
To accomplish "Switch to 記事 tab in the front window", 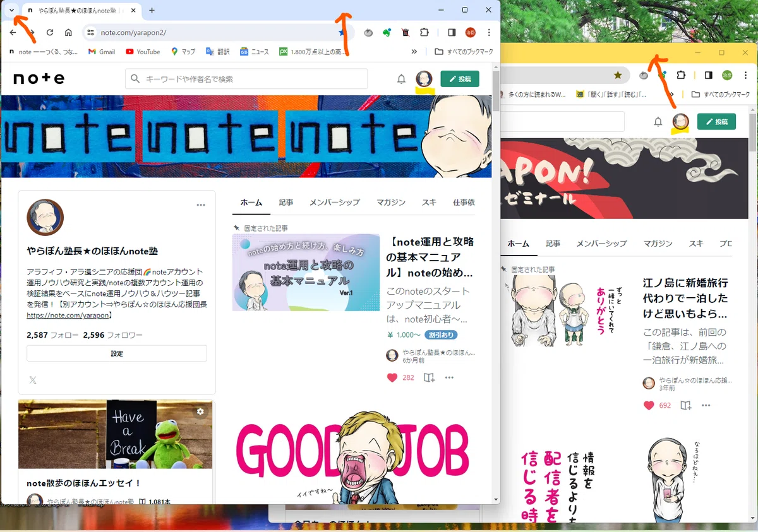I will [286, 203].
